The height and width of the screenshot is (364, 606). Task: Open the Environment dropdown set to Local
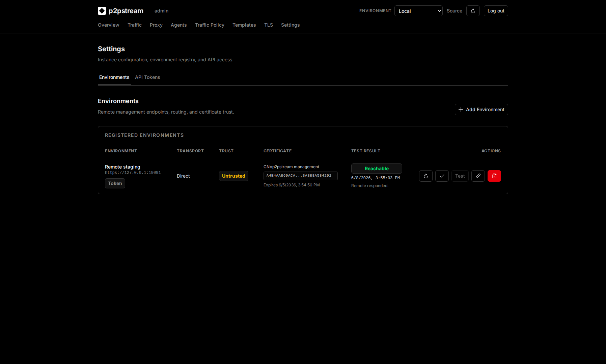418,11
